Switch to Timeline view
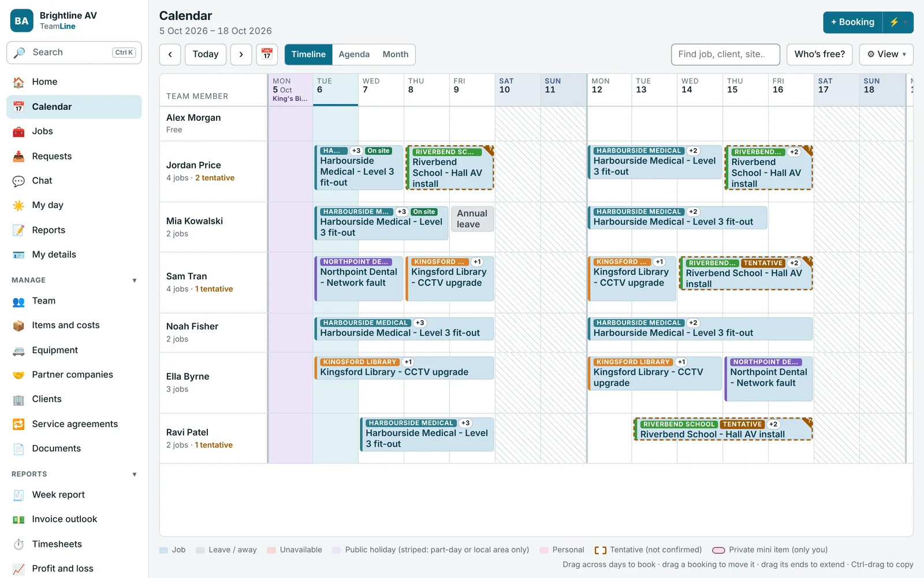 pyautogui.click(x=308, y=54)
